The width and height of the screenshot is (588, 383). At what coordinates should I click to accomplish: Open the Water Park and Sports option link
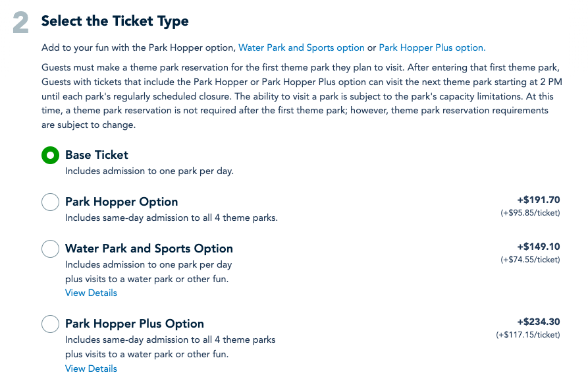[x=301, y=47]
